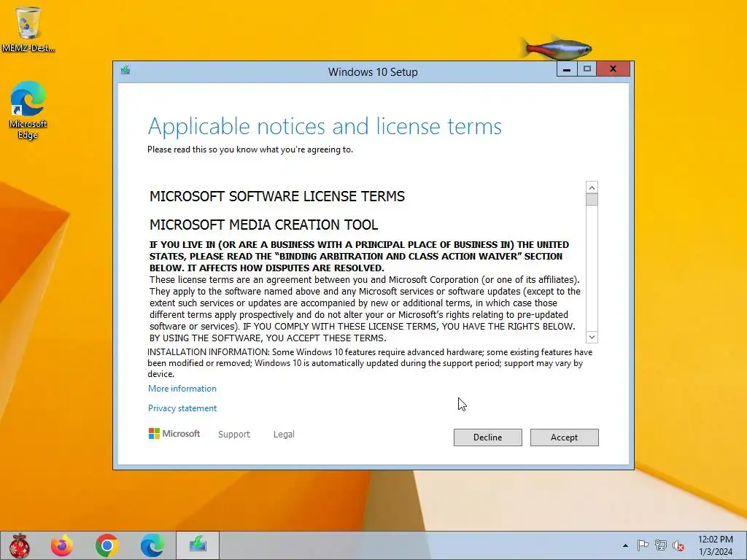Viewport: 747px width, 560px height.
Task: Click the 'Please read this' subtitle text
Action: pos(250,149)
